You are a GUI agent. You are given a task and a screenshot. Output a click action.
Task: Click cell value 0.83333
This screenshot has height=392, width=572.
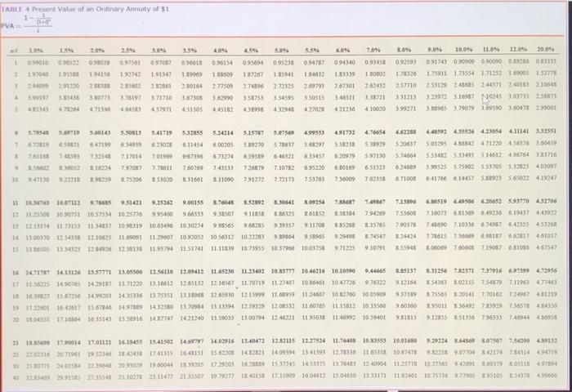[x=546, y=61]
